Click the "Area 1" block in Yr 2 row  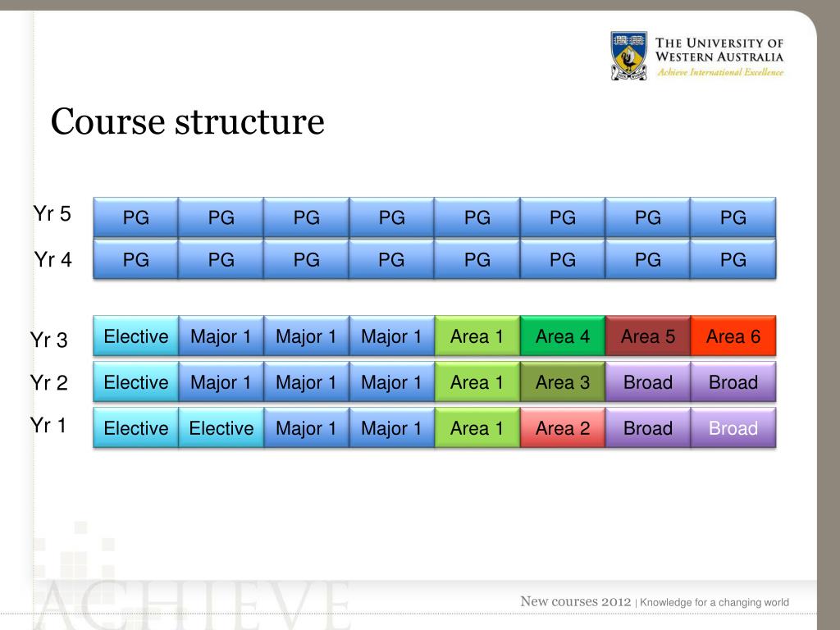pyautogui.click(x=477, y=382)
